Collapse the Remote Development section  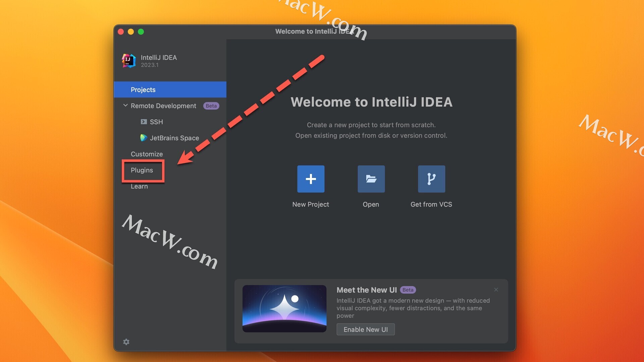tap(125, 105)
